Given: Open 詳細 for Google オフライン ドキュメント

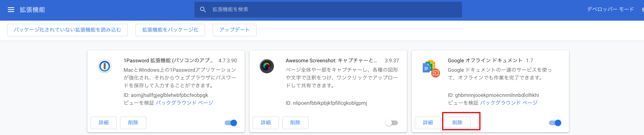Looking at the screenshot, I should 428,123.
